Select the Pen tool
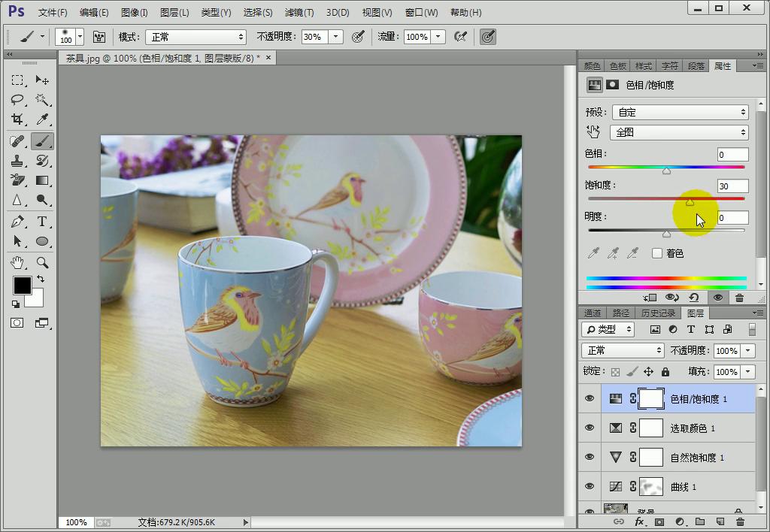The width and height of the screenshot is (770, 532). coord(17,222)
